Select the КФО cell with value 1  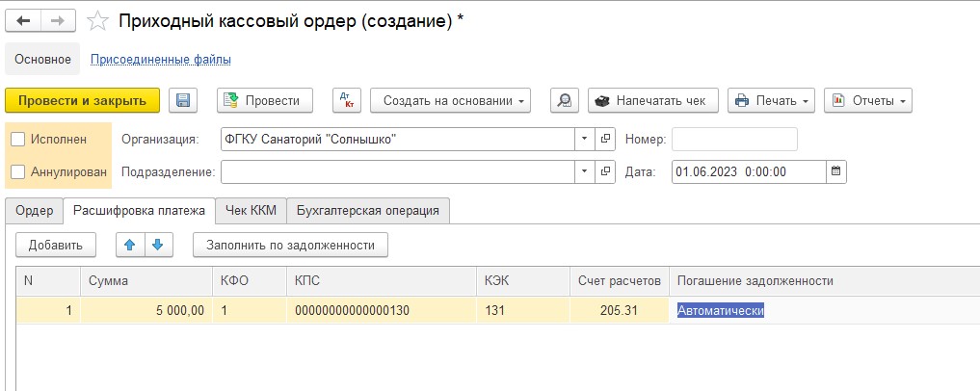click(250, 310)
